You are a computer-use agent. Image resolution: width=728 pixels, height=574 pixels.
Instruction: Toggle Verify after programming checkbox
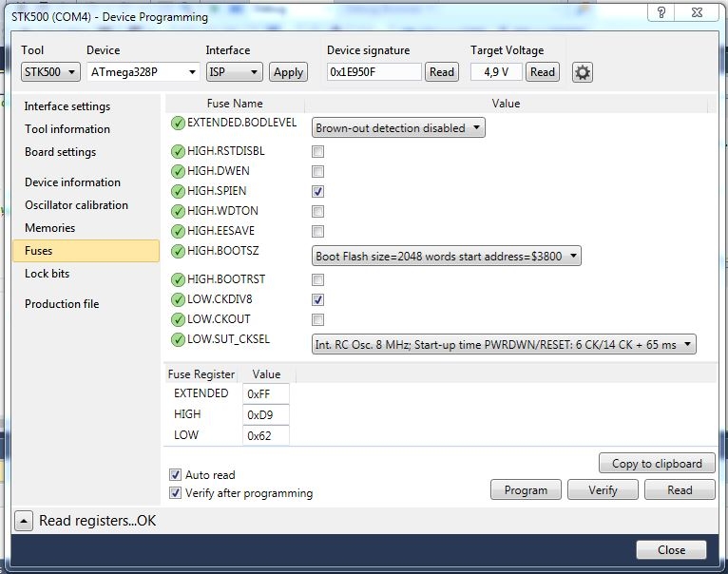point(175,492)
